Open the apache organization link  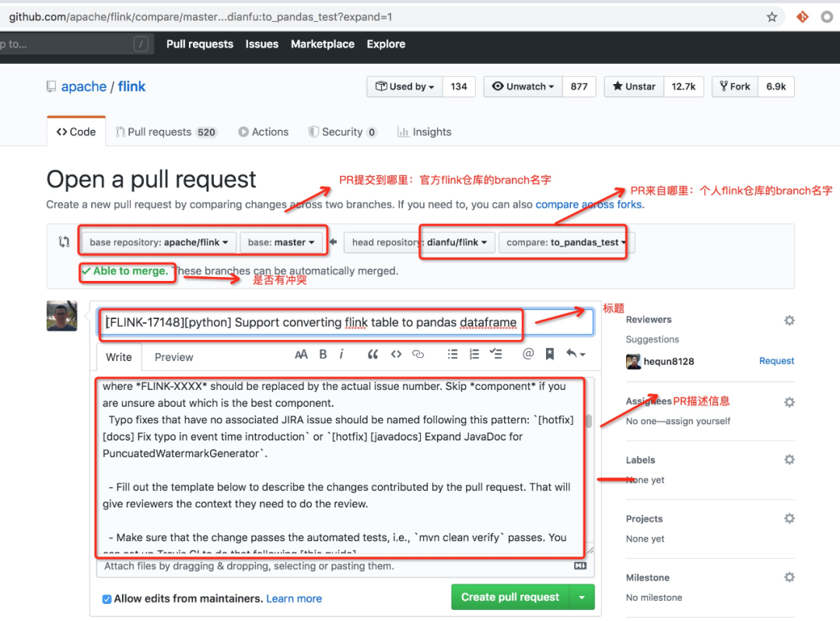tap(83, 87)
